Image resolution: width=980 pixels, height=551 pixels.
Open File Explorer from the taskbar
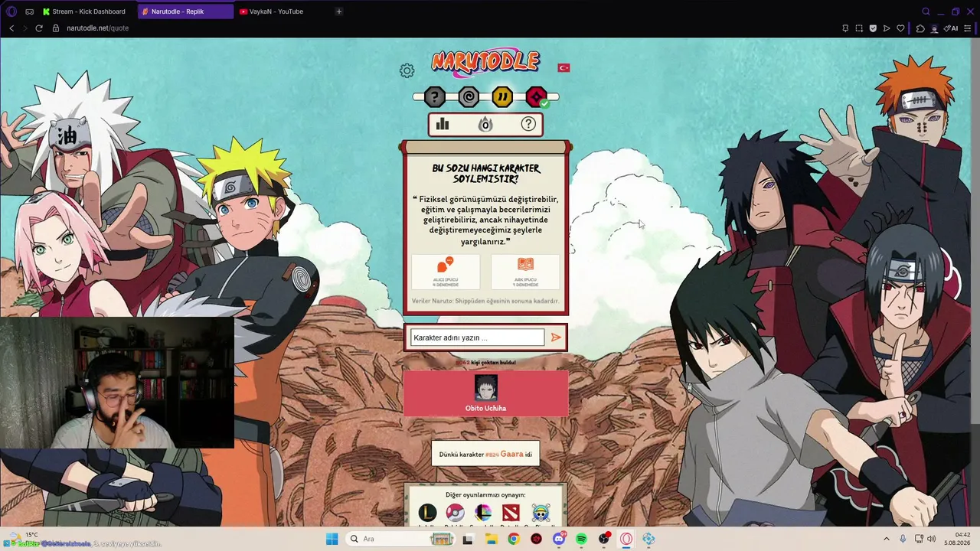click(491, 539)
